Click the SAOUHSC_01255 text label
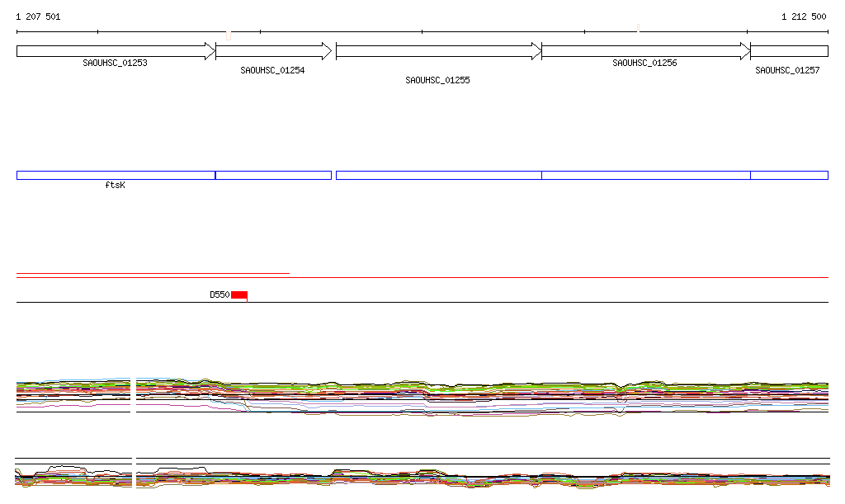Screen dimensions: 845x504 (437, 80)
